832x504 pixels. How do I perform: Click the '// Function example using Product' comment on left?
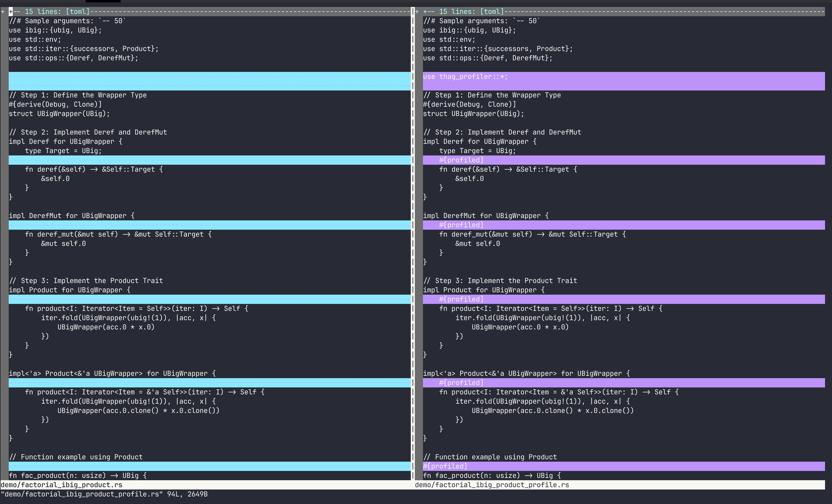click(76, 457)
